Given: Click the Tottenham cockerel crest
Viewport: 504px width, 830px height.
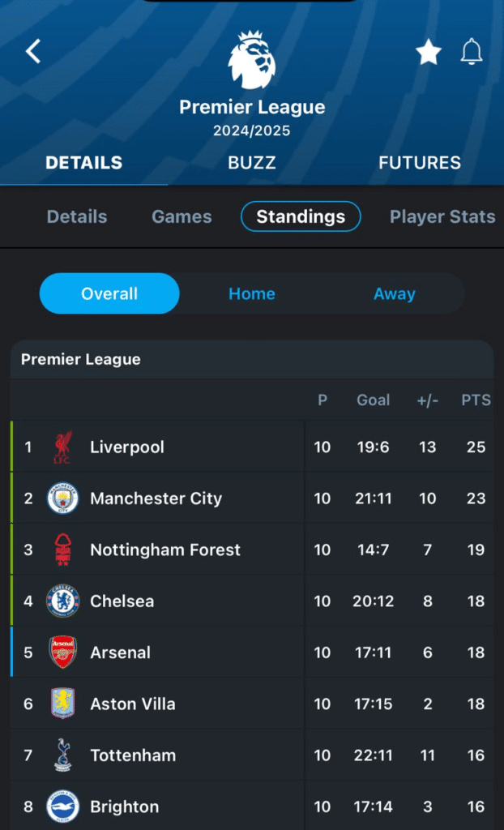Looking at the screenshot, I should coord(62,755).
